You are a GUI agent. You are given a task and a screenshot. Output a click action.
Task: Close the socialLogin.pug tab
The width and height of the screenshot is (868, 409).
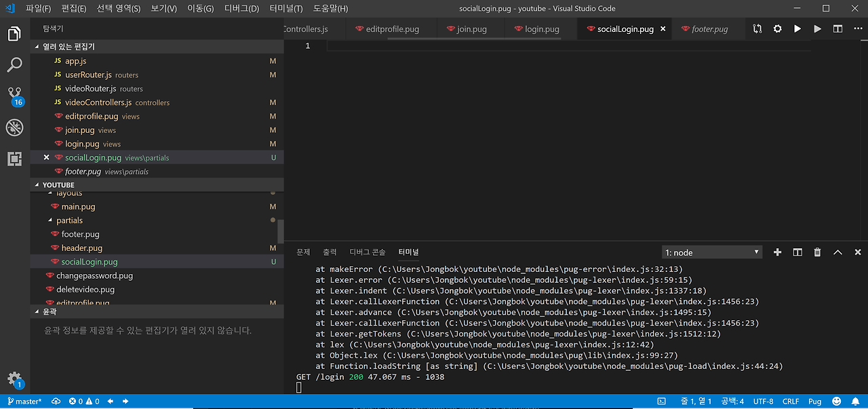point(663,29)
